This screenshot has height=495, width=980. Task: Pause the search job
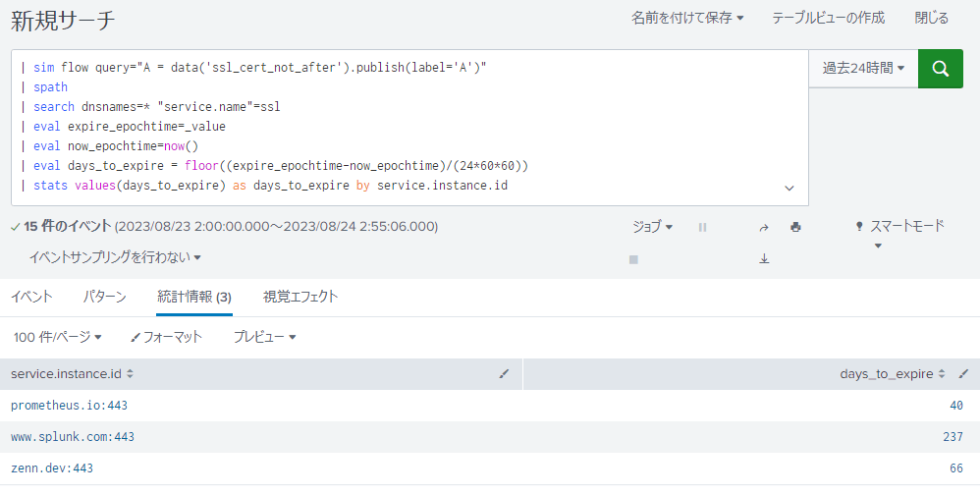click(x=702, y=228)
